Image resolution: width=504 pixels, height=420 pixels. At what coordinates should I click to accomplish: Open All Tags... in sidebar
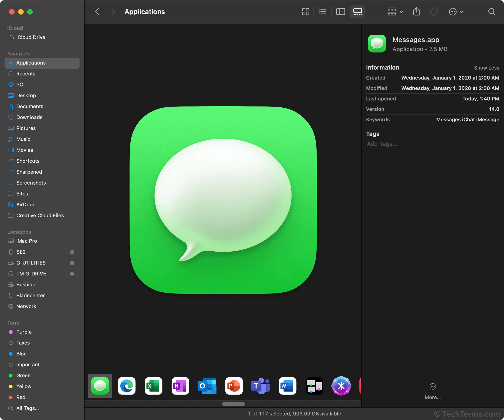(27, 408)
